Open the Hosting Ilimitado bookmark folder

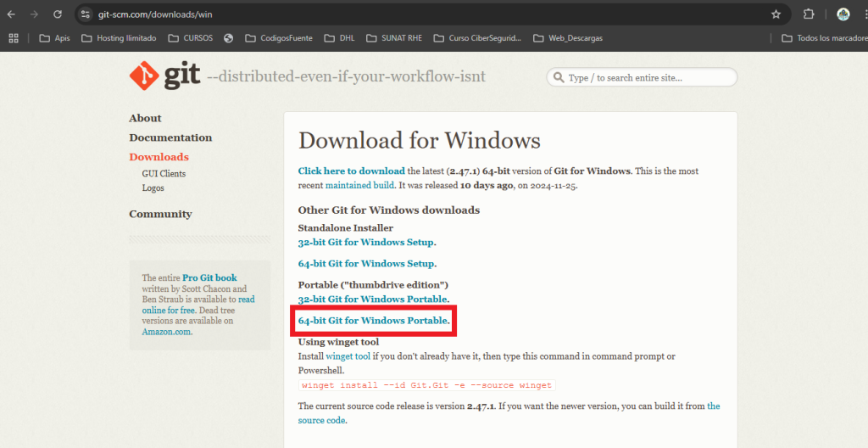coord(119,38)
